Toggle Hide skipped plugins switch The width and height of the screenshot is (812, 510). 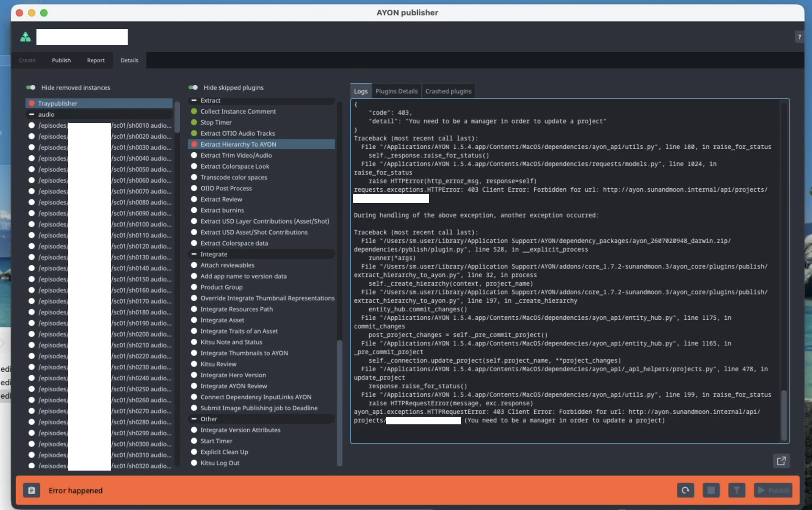[x=193, y=88]
